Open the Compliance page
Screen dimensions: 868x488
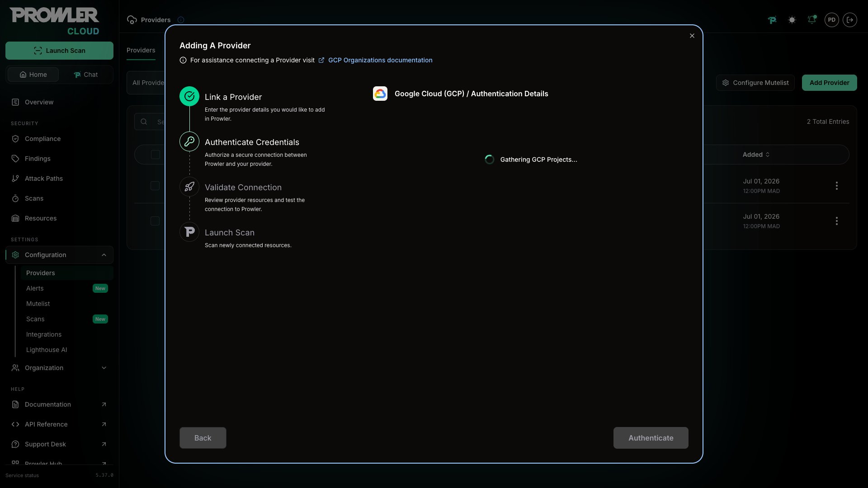(59, 139)
